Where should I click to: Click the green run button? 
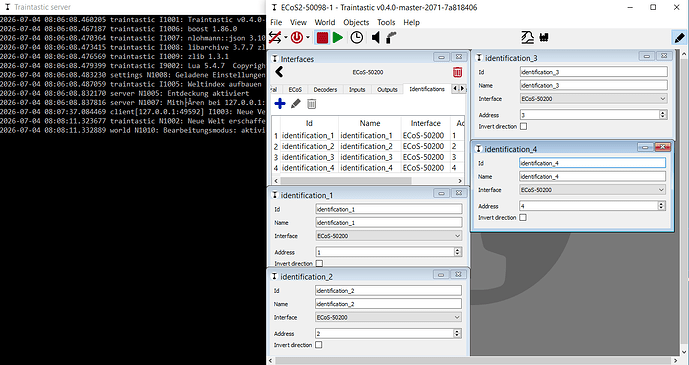point(337,38)
